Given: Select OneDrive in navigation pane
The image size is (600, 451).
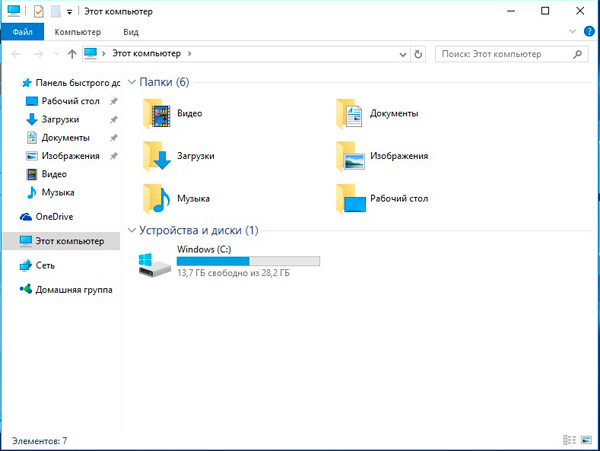Looking at the screenshot, I should 54,216.
